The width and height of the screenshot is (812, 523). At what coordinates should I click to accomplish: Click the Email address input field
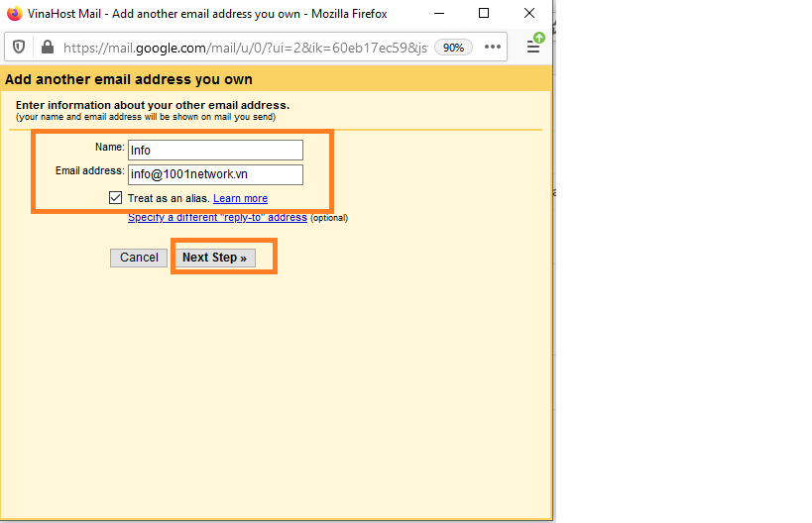215,174
